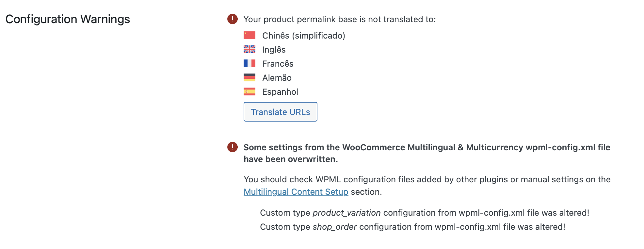
Task: Click the United Kingdom flag icon
Action: point(250,49)
